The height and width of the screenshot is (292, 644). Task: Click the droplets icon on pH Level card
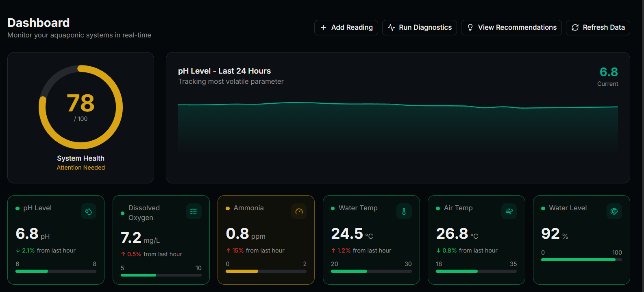(x=89, y=211)
